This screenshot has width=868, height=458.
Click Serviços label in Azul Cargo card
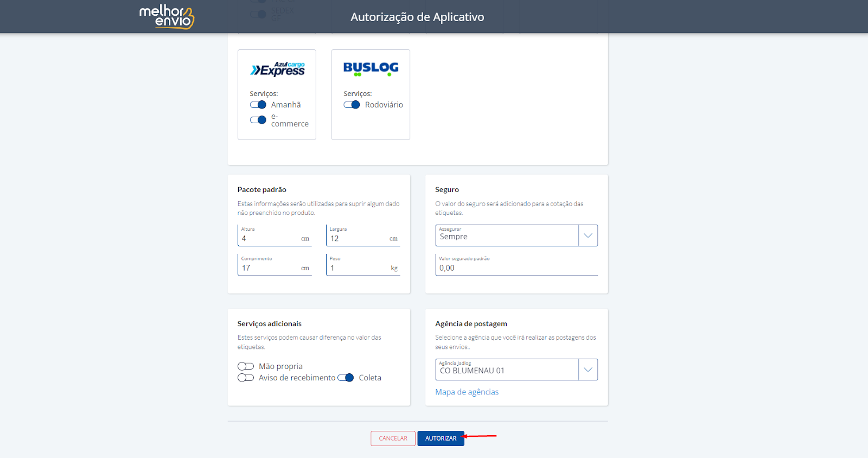[x=264, y=94]
